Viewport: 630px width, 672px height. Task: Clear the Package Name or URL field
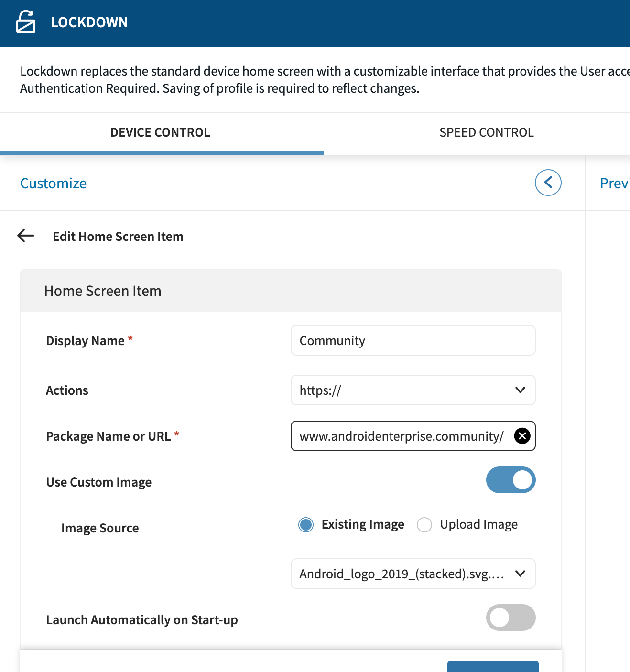pos(522,436)
